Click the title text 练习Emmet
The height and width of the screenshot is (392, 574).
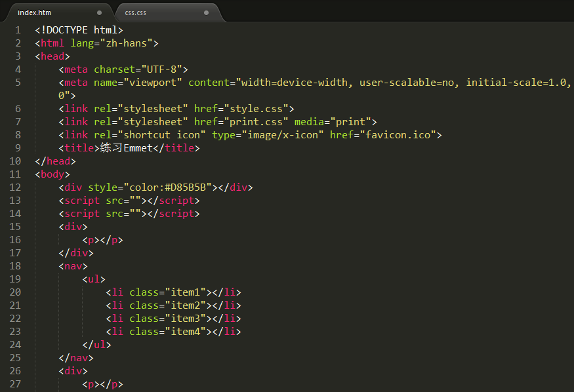[127, 148]
